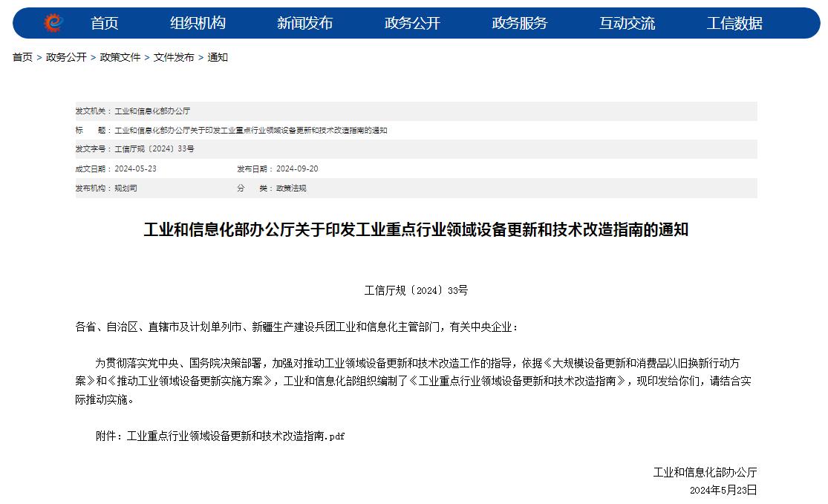Click the 分类 value 政策法规

tap(291, 188)
